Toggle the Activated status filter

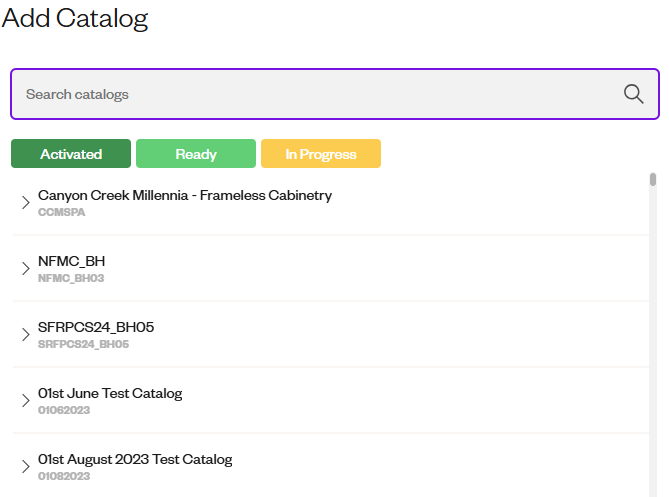(71, 154)
